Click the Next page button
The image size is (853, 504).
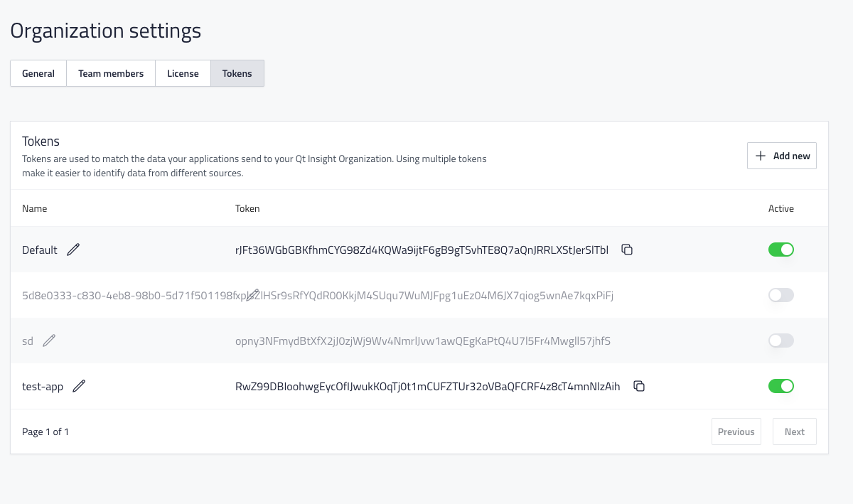tap(794, 431)
